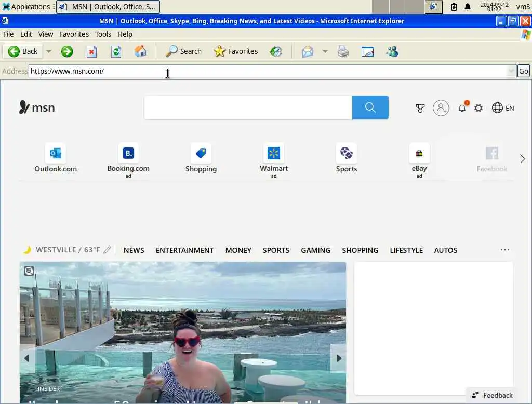This screenshot has height=404, width=532.
Task: Open the Shopping tag shortcut
Action: [201, 158]
